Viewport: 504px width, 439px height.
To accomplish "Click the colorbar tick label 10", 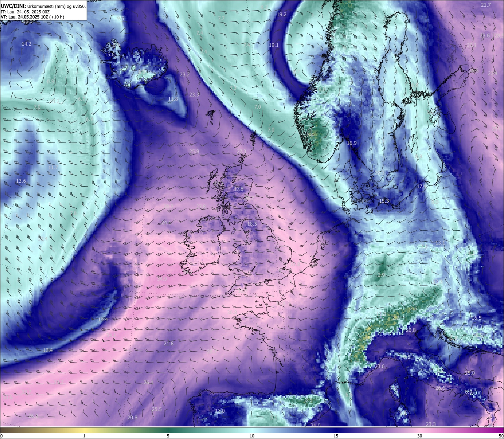I will point(252,436).
